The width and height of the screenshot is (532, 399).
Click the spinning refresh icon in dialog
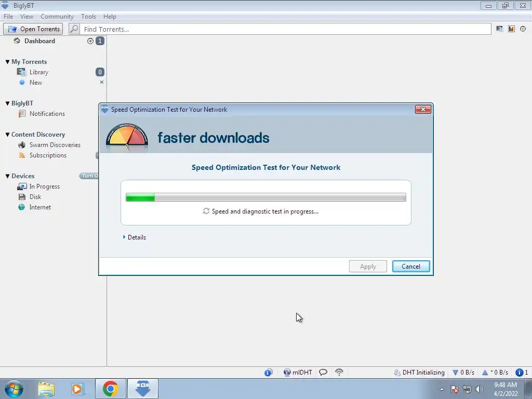point(206,211)
